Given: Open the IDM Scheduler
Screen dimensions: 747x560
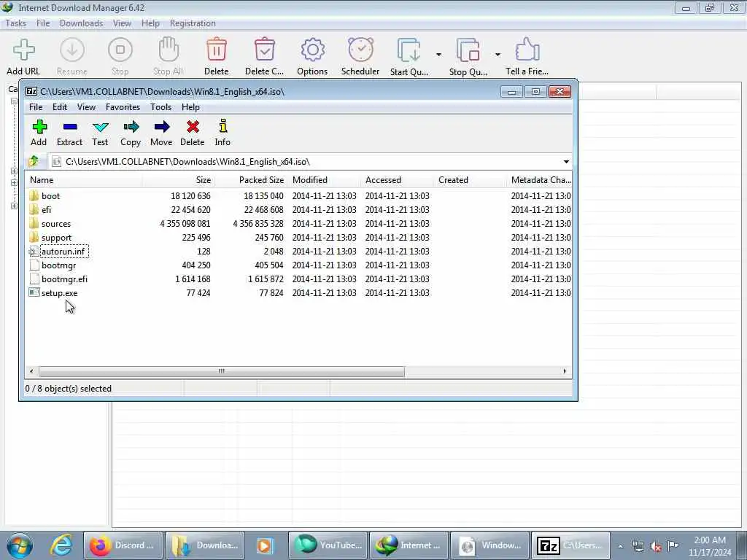Looking at the screenshot, I should point(360,57).
